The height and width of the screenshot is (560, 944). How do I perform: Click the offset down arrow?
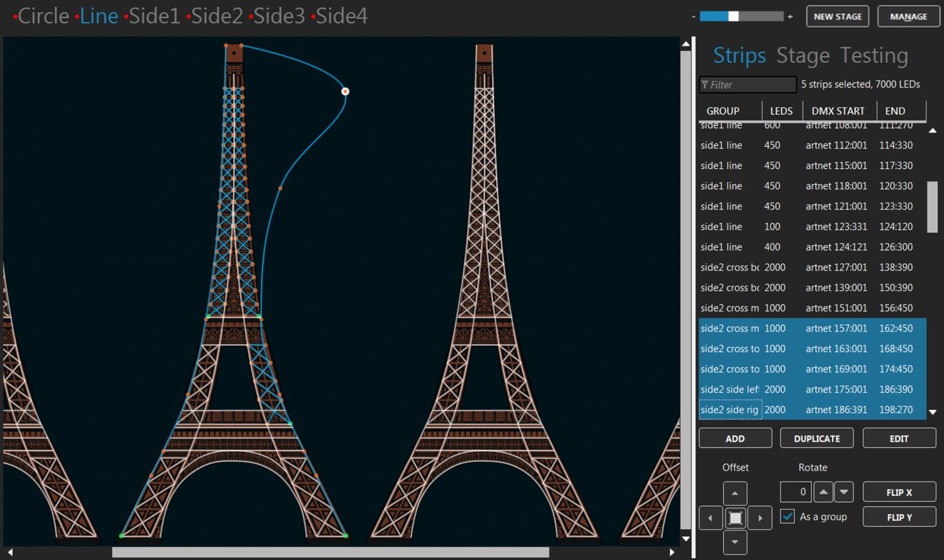coord(735,542)
